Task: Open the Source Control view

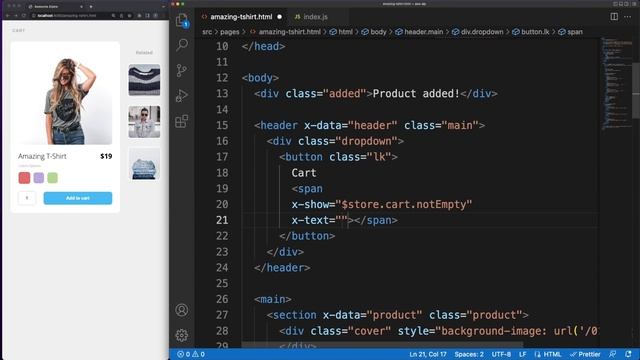Action: (x=182, y=70)
